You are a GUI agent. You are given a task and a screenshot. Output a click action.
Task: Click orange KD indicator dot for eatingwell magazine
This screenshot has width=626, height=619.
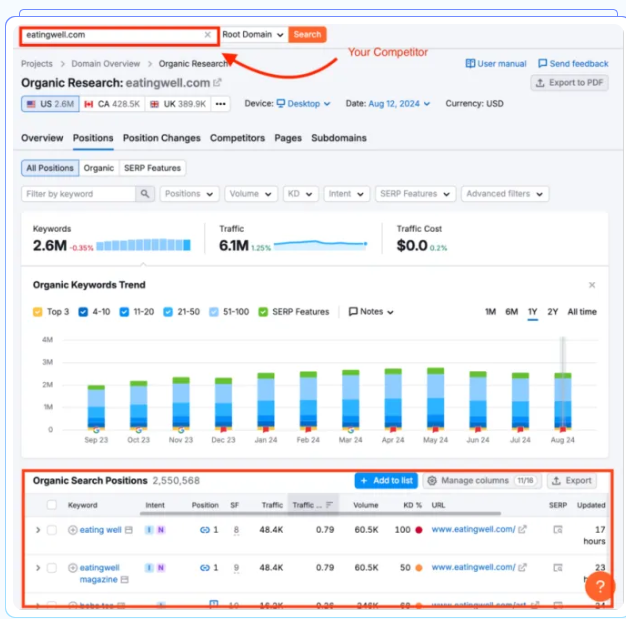click(419, 568)
